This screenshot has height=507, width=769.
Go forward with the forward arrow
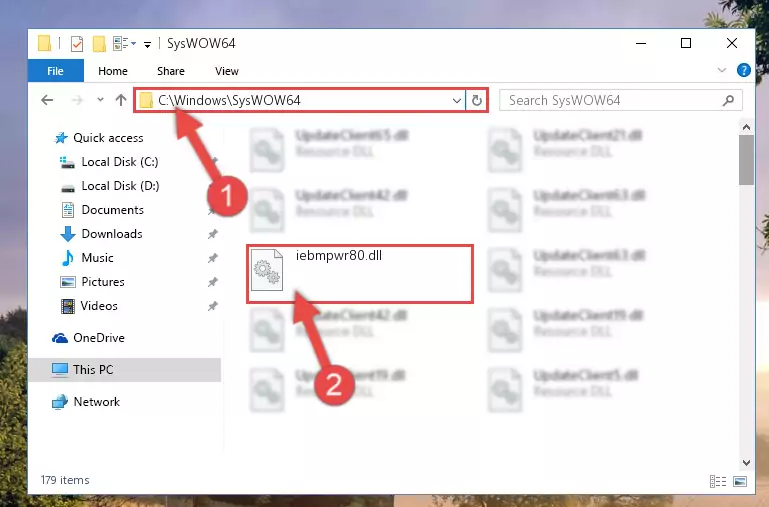(77, 100)
